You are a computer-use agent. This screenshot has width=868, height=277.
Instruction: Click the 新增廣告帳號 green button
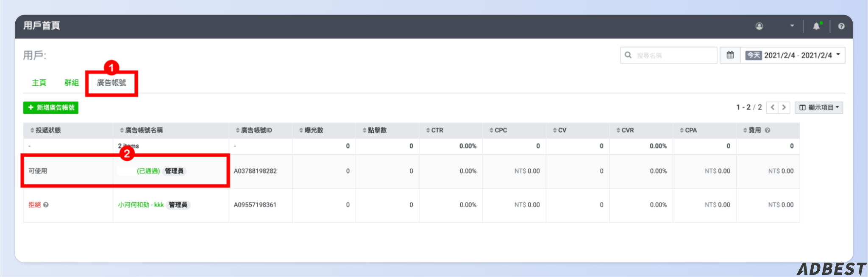point(51,107)
